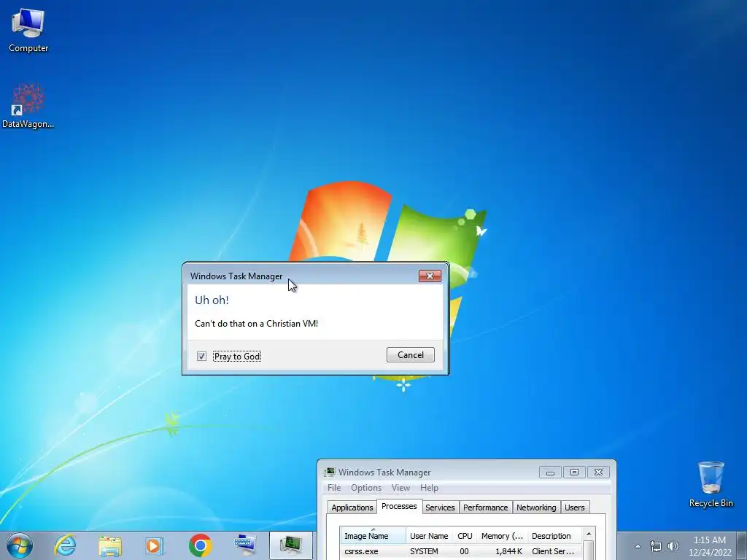Screen dimensions: 747x560
Task: Close the Uh oh dialog
Action: pyautogui.click(x=430, y=276)
